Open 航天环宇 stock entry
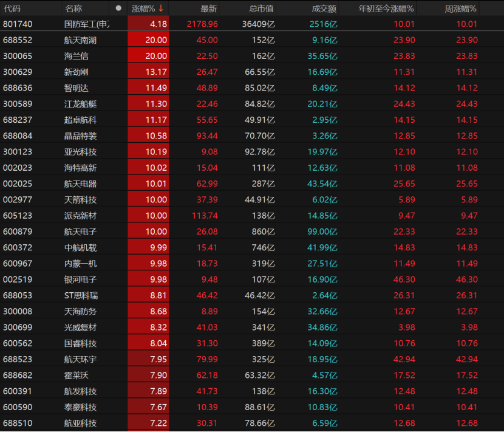 pos(80,359)
